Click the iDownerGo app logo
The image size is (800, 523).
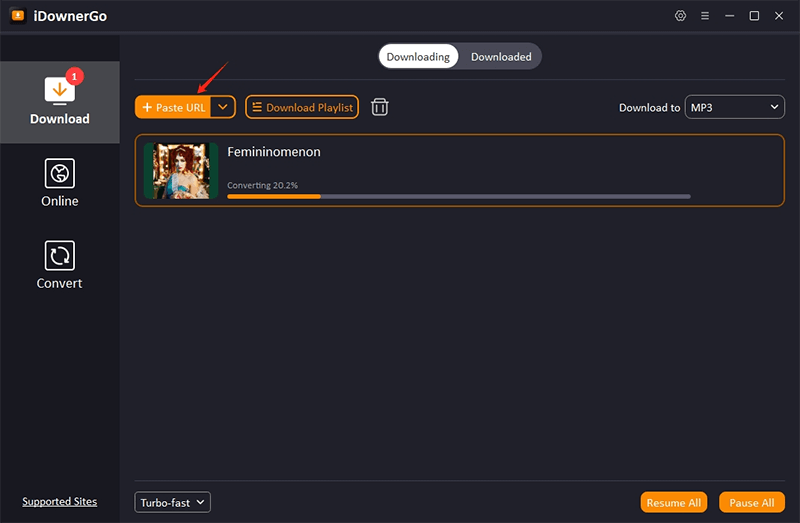coord(17,16)
